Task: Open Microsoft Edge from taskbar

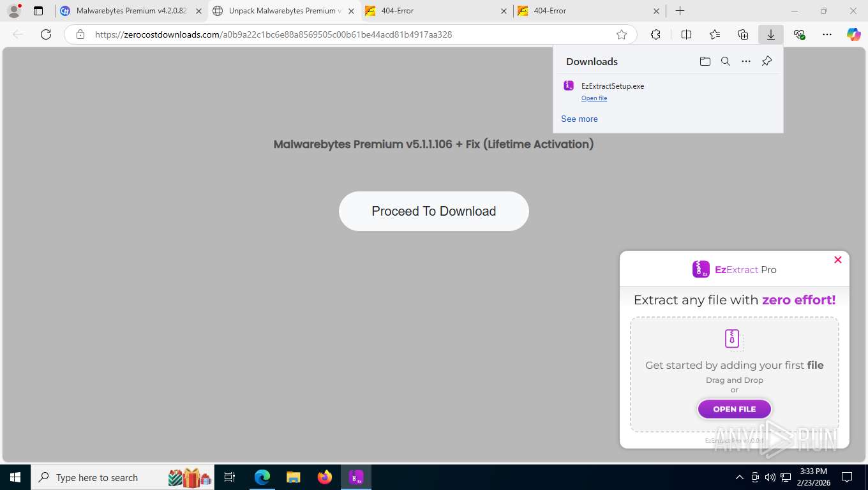Action: (x=262, y=477)
